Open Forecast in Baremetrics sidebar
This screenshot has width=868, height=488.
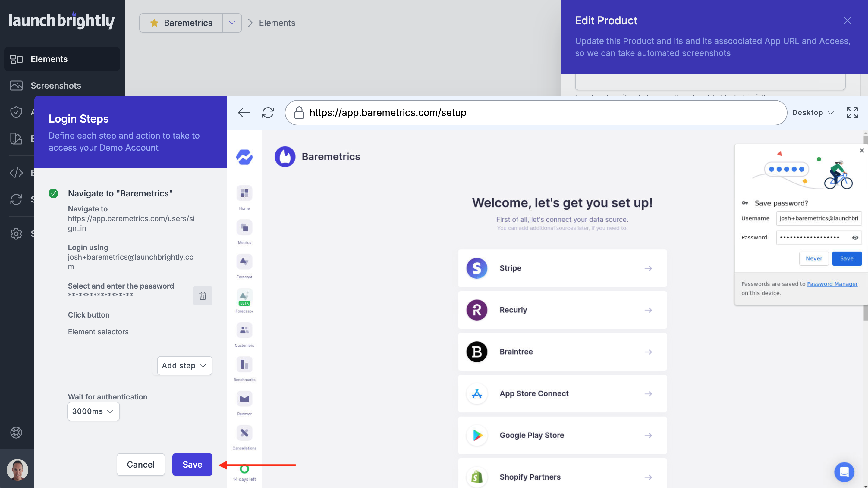point(244,267)
